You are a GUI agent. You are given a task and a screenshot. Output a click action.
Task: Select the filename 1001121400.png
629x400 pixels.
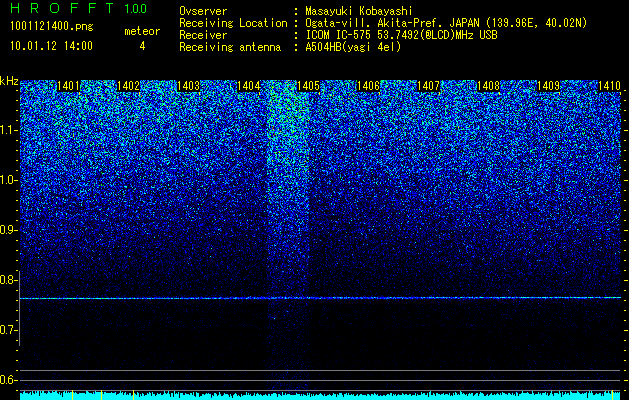(52, 26)
